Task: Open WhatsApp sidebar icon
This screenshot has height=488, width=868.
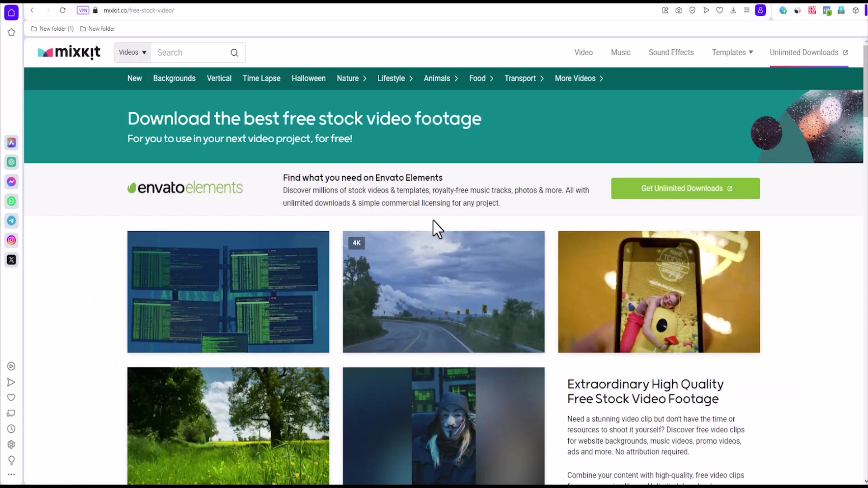Action: click(11, 201)
